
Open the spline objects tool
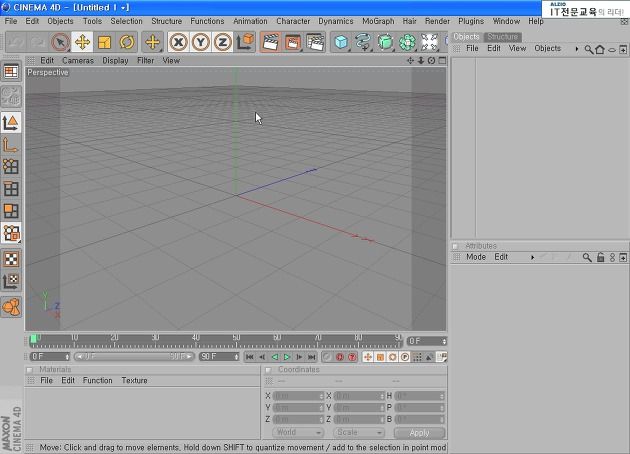tap(363, 42)
